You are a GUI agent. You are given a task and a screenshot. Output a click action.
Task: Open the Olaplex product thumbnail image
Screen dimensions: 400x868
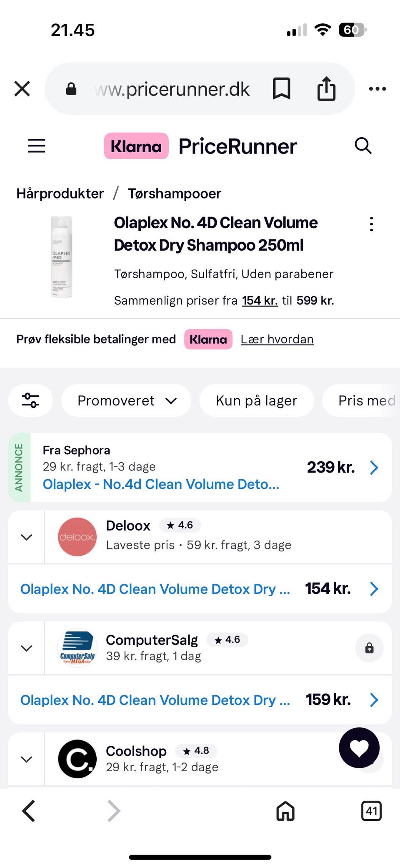[62, 257]
